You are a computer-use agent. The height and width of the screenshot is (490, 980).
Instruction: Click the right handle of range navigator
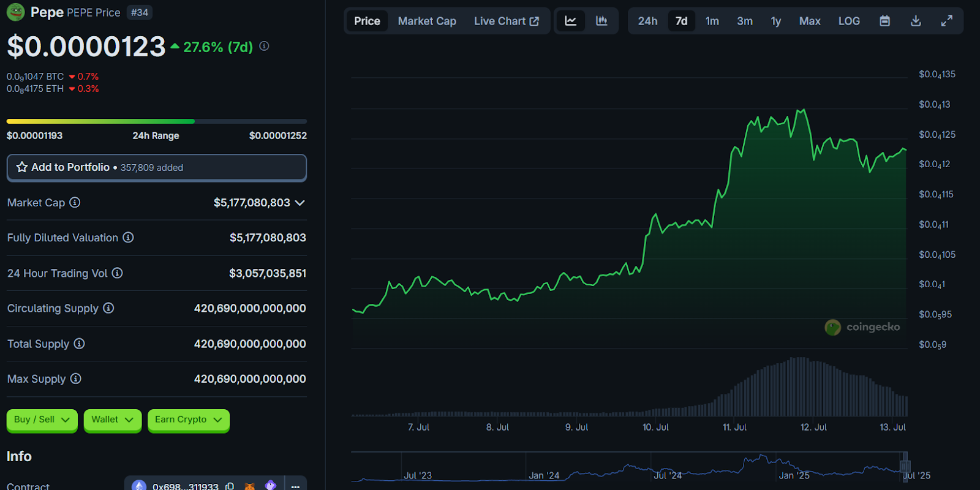click(x=905, y=467)
